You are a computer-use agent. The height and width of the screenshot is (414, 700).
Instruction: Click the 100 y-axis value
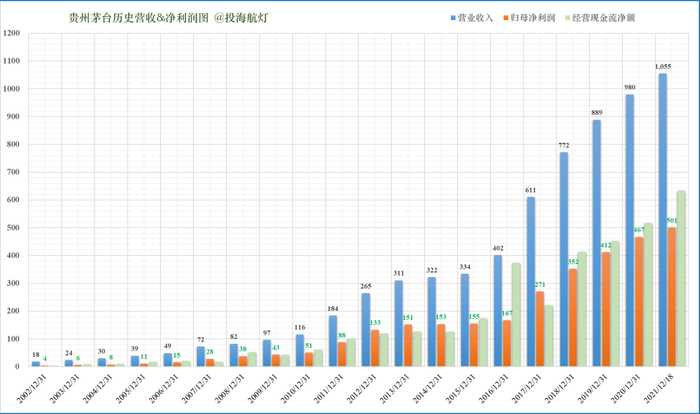coord(13,339)
